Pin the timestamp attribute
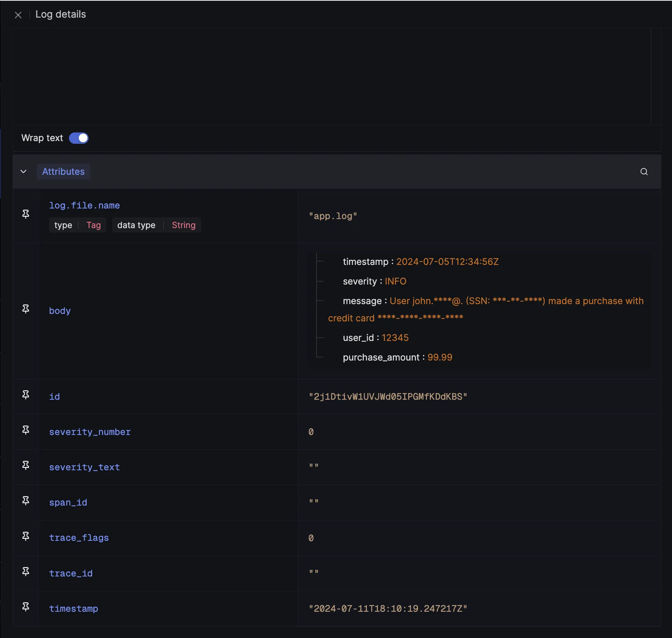 (26, 607)
